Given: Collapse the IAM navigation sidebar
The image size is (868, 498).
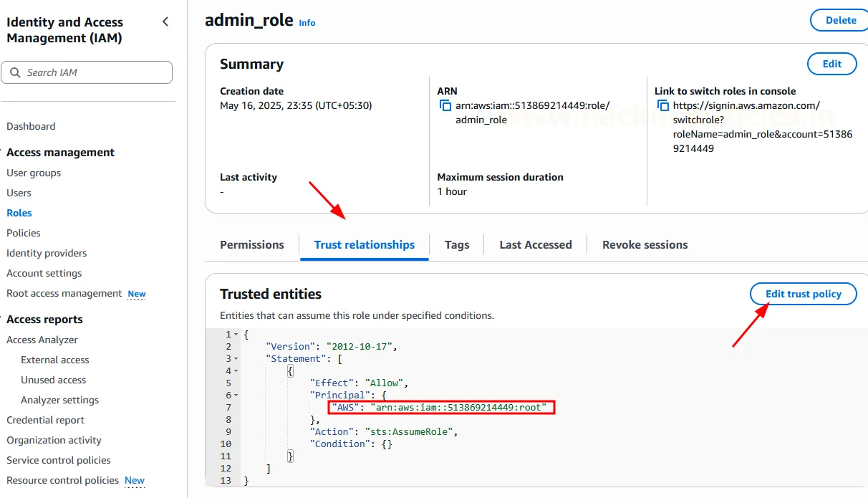Looking at the screenshot, I should 165,21.
